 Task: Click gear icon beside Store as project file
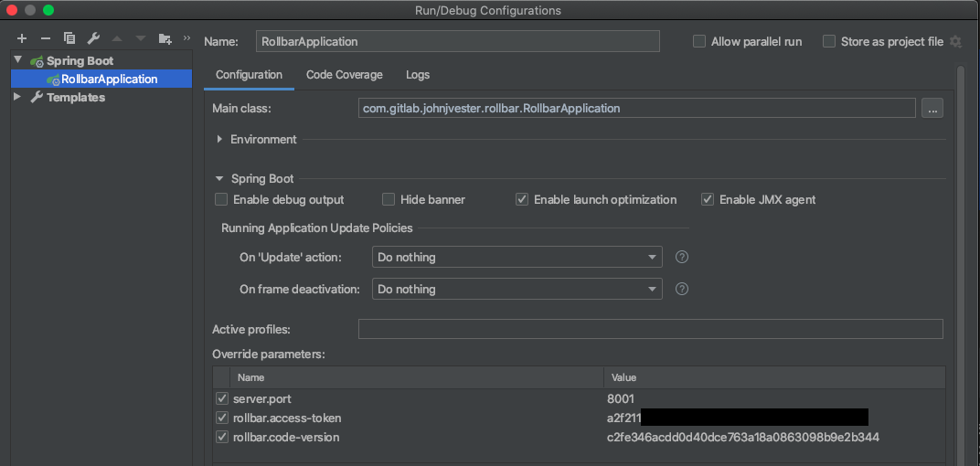pyautogui.click(x=956, y=41)
